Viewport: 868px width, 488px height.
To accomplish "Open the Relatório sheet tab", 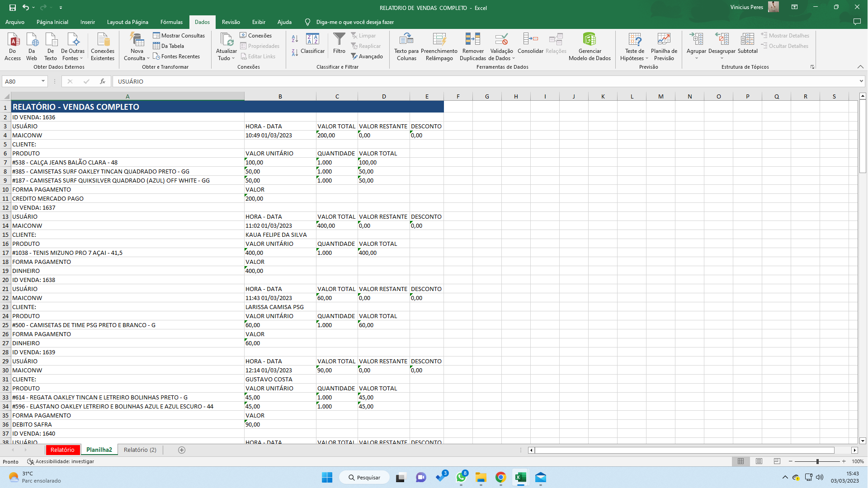I will (x=62, y=450).
